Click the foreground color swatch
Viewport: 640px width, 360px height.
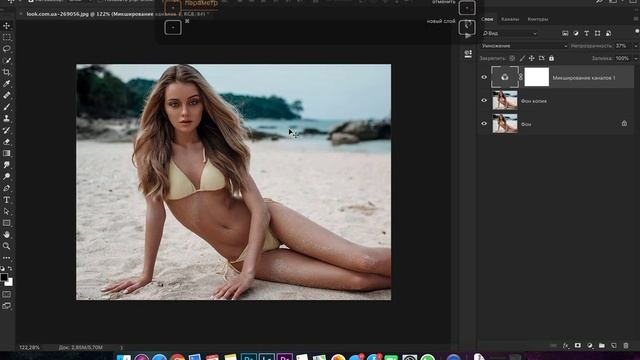(x=4, y=277)
